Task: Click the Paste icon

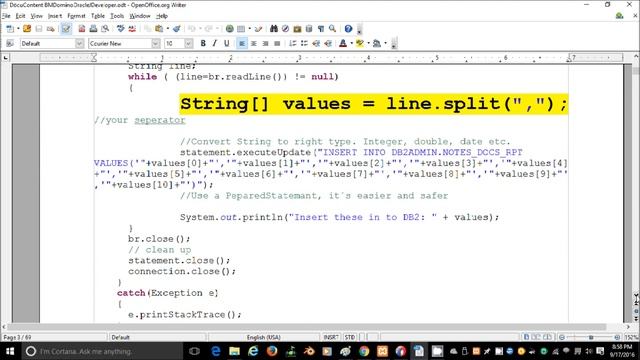Action: pyautogui.click(x=159, y=29)
